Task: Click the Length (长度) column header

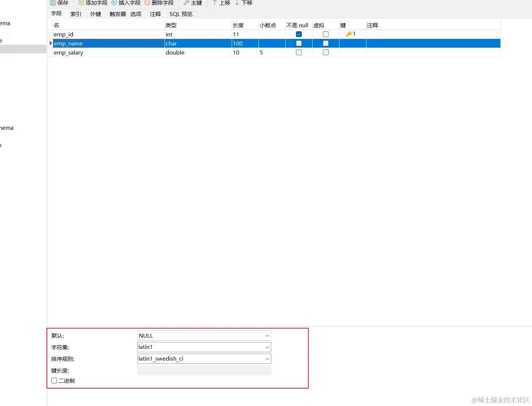Action: [245, 25]
